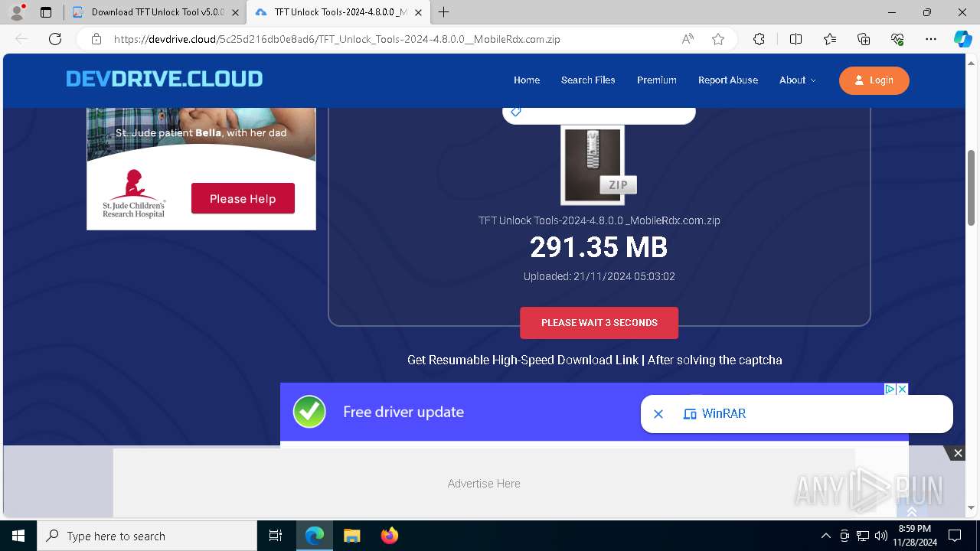Viewport: 980px width, 551px height.
Task: Click the Please Wait 3 Seconds button
Action: (599, 322)
